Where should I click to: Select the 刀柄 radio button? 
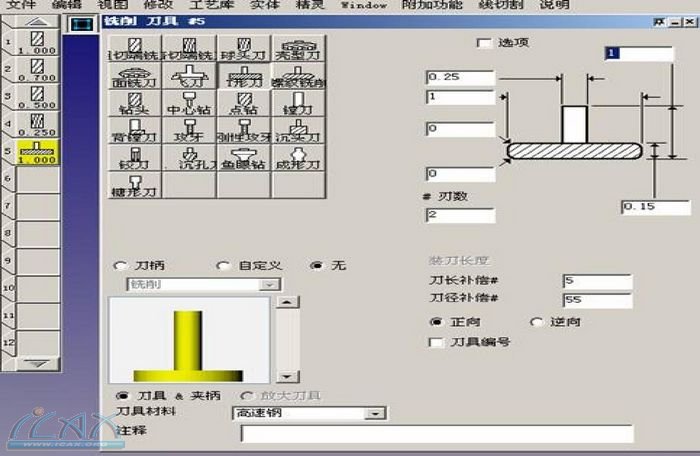pyautogui.click(x=122, y=266)
